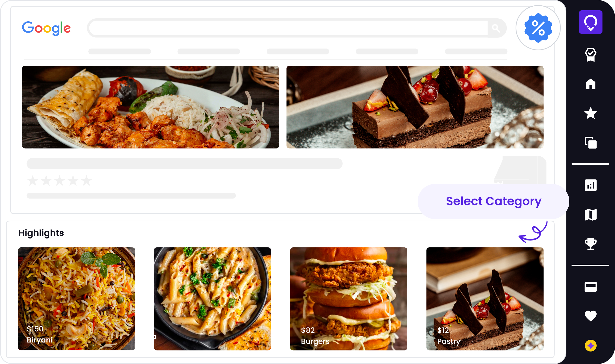Viewport: 615px width, 364px height.
Task: Click the blue percent discount badge icon
Action: (538, 28)
